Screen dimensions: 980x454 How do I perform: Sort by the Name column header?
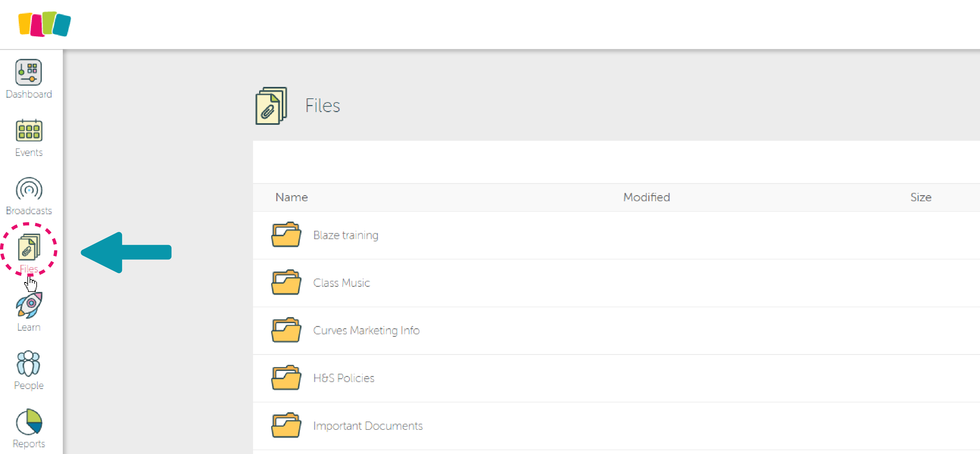[x=291, y=197]
